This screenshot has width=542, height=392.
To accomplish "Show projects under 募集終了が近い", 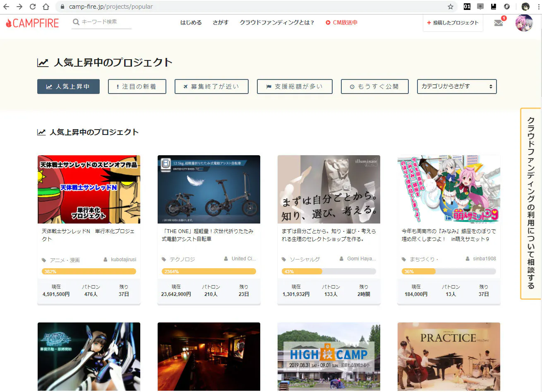I will coord(211,87).
